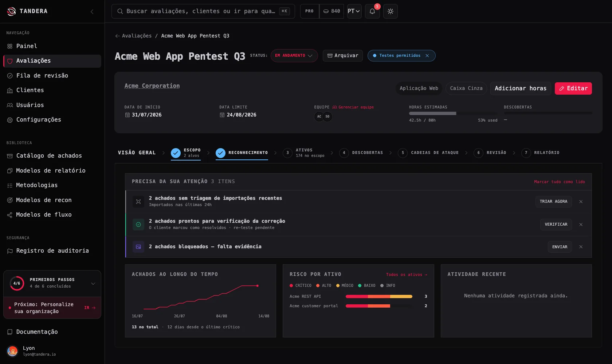612x364 pixels.
Task: Click the blocked evidence image icon
Action: click(x=138, y=247)
